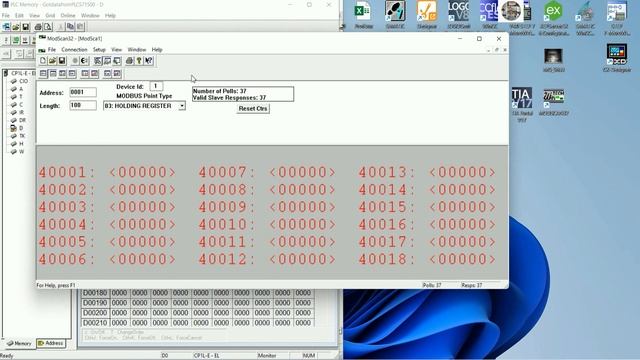Image resolution: width=640 pixels, height=360 pixels.
Task: Click the context help arrow-question icon in ModScan32
Action: 149,61
